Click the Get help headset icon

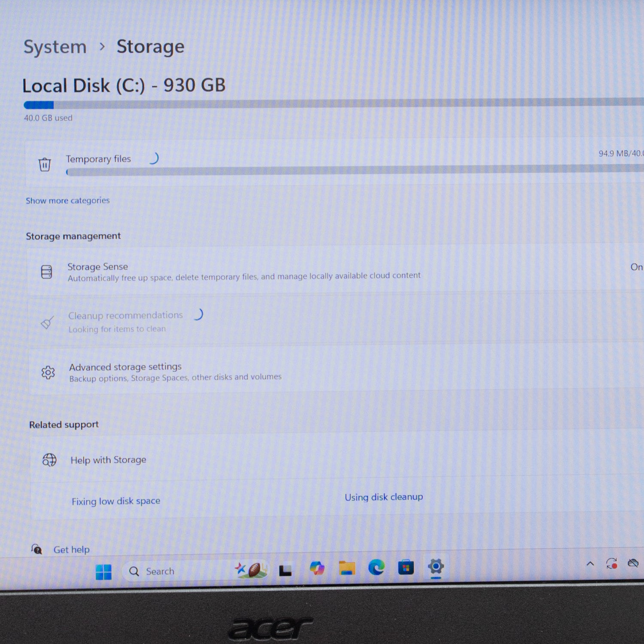[x=36, y=549]
